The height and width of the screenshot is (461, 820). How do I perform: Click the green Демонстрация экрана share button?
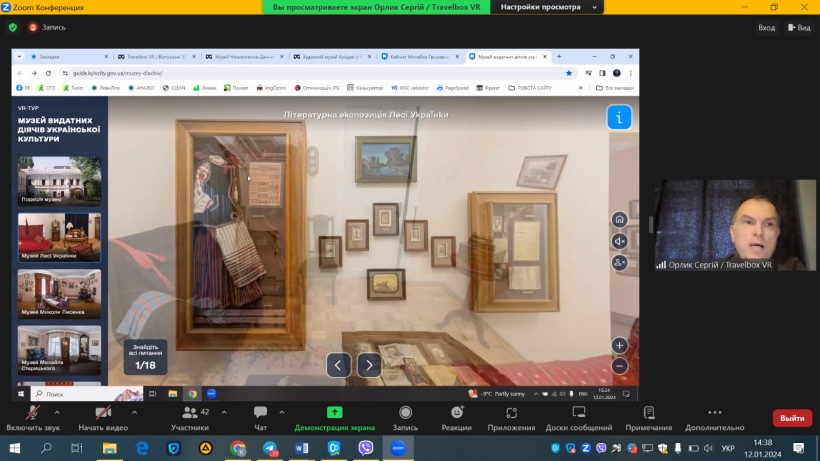(335, 419)
